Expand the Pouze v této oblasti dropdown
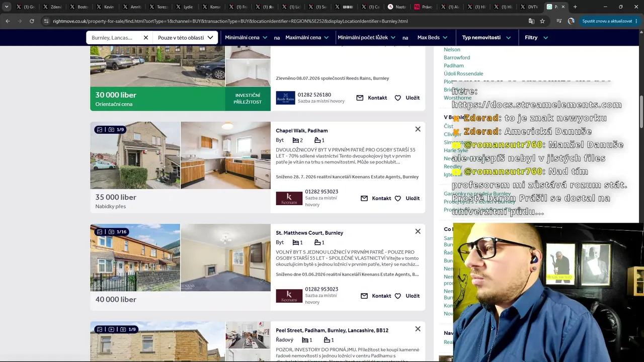This screenshot has width=644, height=362. 185,38
